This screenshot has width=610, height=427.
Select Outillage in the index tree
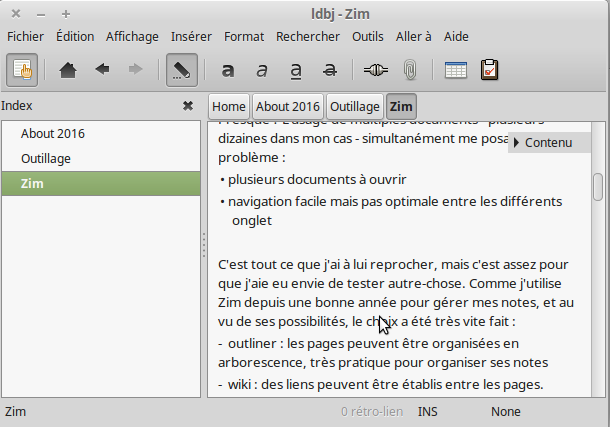coord(101,159)
